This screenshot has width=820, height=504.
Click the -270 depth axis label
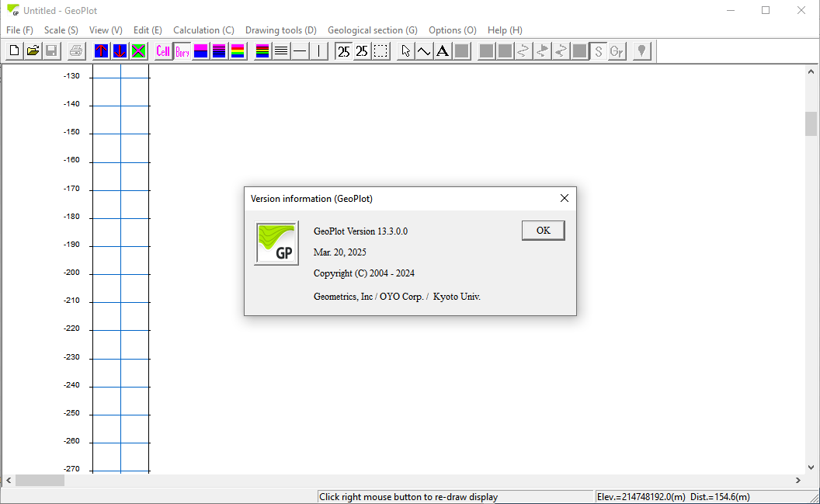tap(71, 468)
